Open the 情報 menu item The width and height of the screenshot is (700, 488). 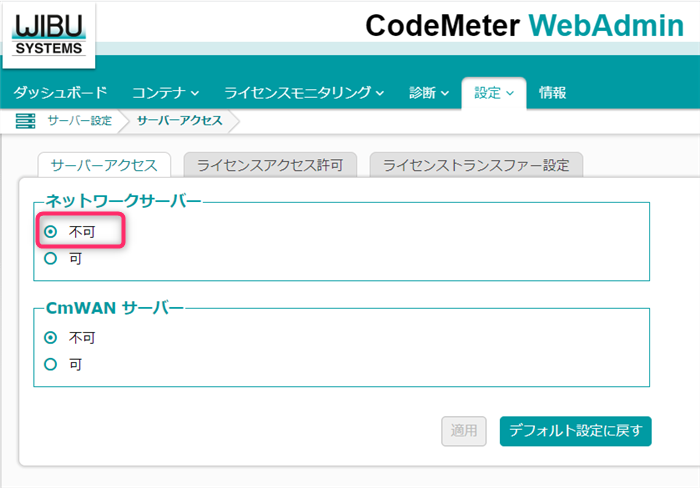click(x=552, y=93)
